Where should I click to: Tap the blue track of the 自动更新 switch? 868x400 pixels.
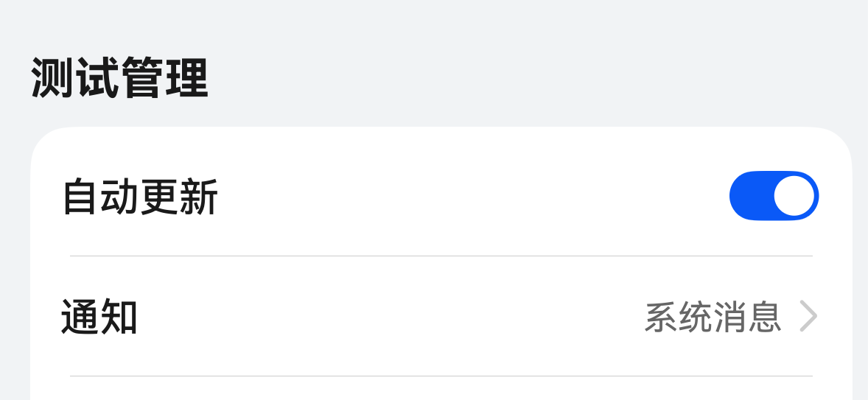(750, 196)
